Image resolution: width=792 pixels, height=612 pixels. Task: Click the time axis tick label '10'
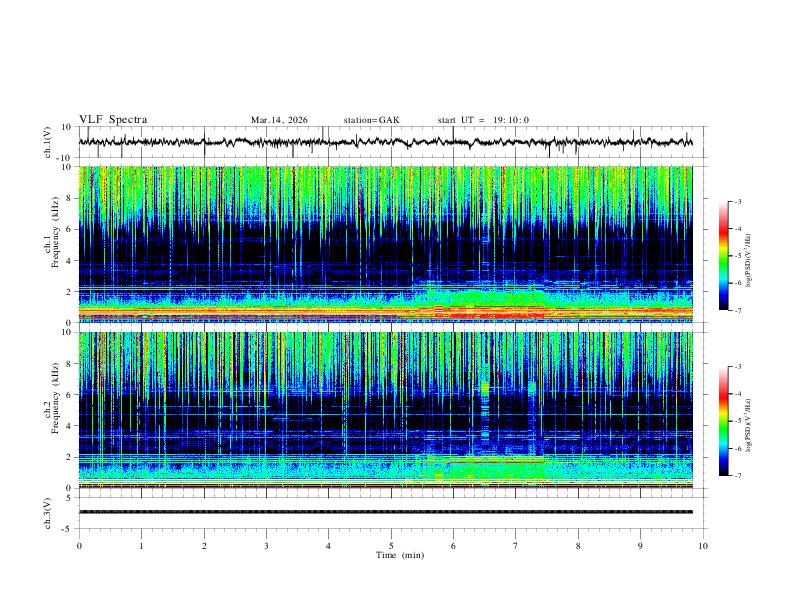tap(703, 546)
